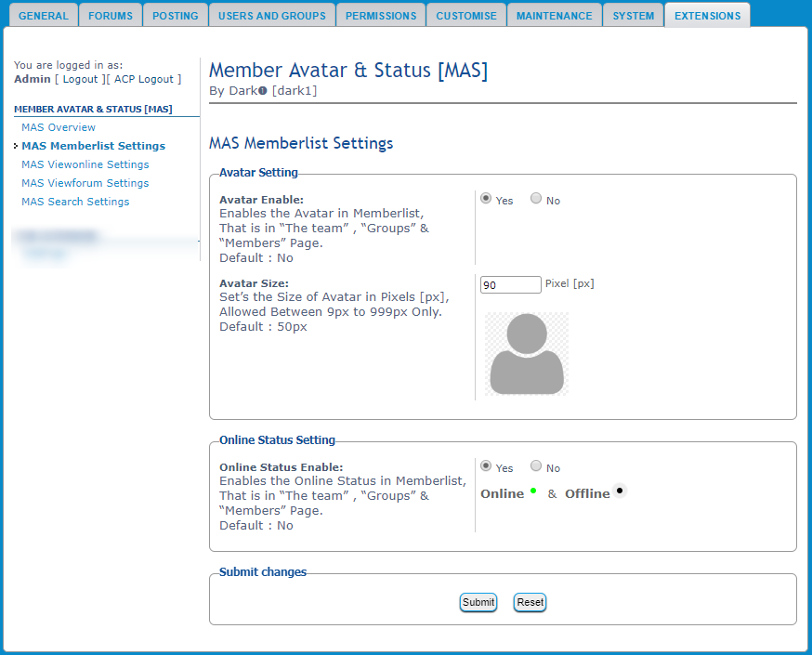The image size is (812, 655).
Task: Select Yes for Avatar Enable
Action: pyautogui.click(x=486, y=199)
